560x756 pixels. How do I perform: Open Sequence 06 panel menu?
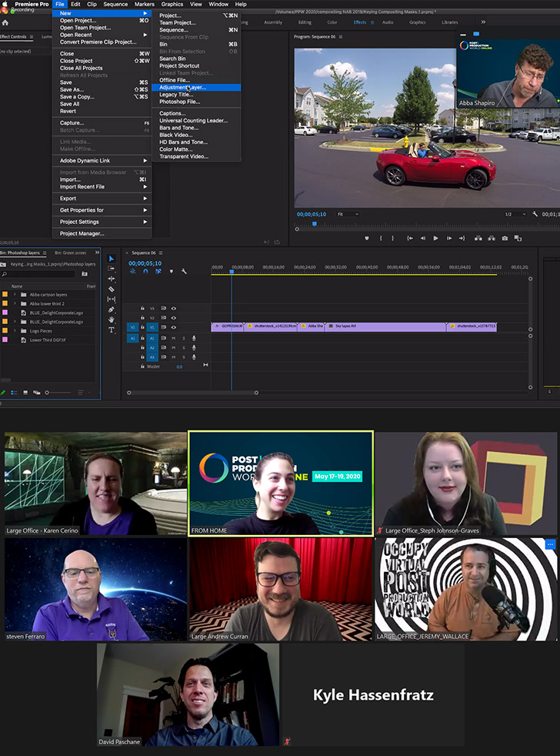[x=161, y=253]
